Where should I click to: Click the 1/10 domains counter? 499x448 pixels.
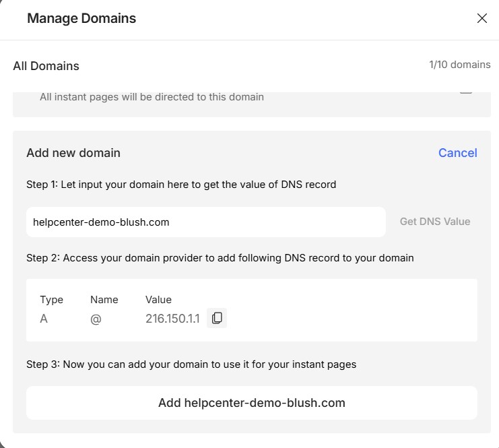459,65
